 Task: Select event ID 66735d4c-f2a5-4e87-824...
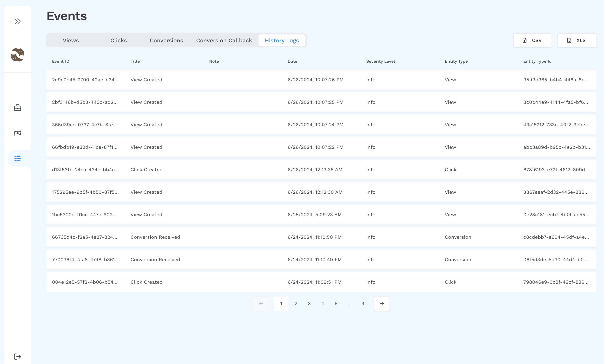click(85, 237)
